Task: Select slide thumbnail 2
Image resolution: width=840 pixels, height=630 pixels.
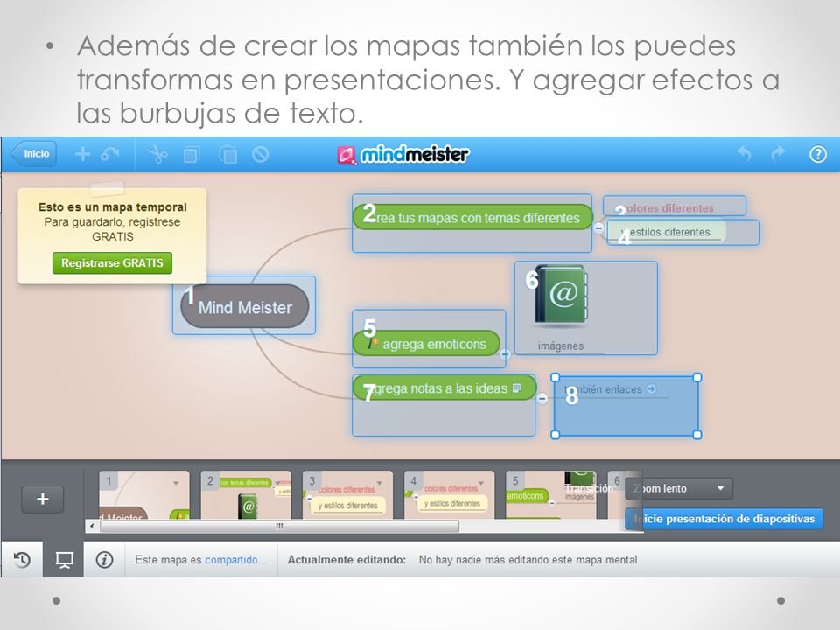Action: 246,495
